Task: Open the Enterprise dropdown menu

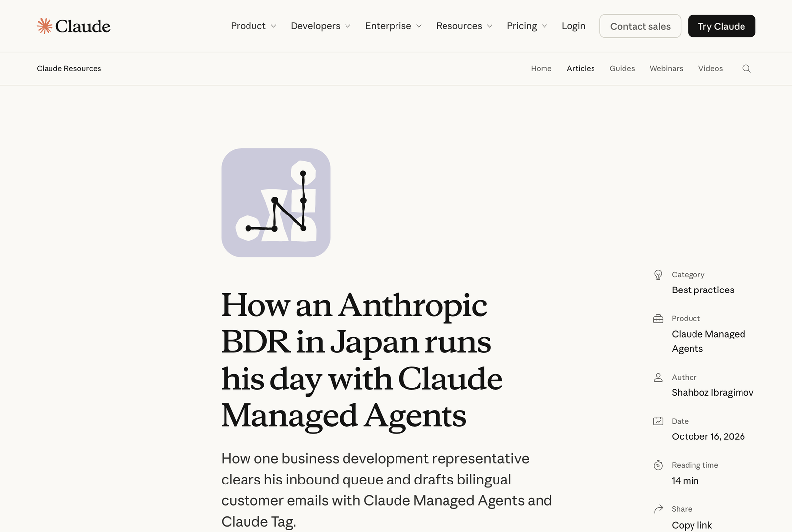Action: 394,26
